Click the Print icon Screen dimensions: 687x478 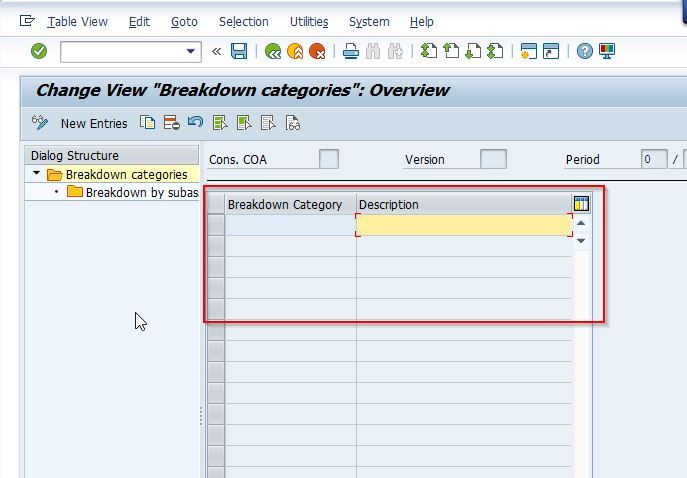(x=351, y=51)
